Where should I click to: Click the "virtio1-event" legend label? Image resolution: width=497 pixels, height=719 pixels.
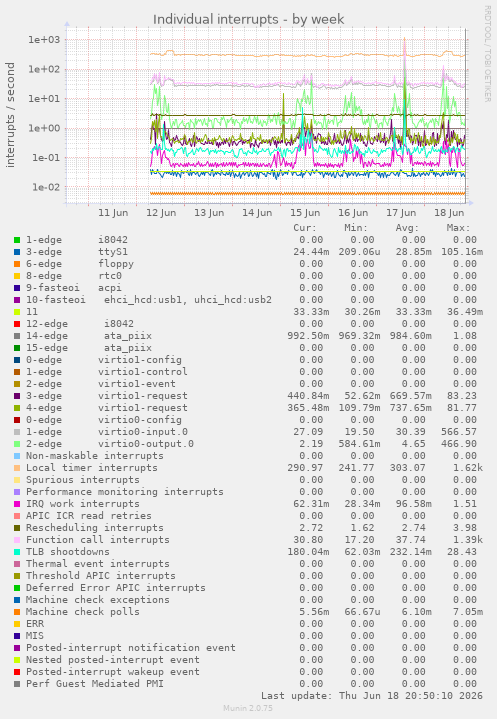137,384
